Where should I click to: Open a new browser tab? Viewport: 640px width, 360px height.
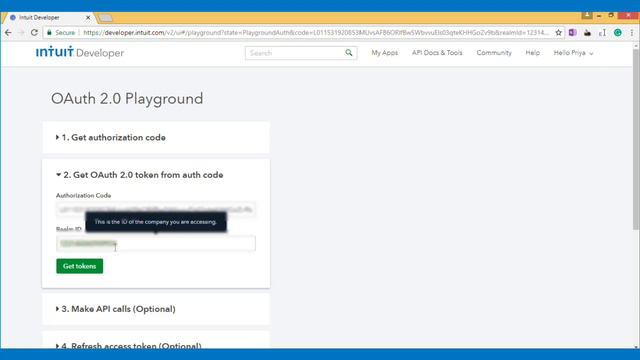point(105,18)
